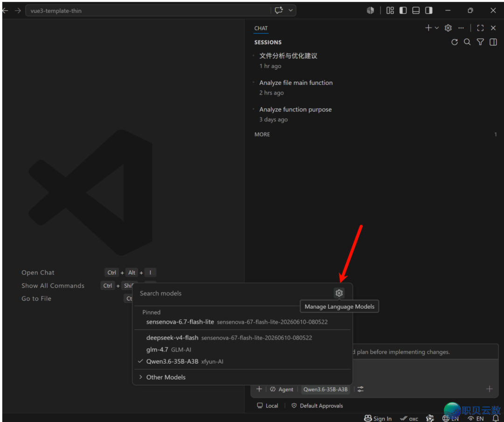
Task: Select the pinned sensenova-6.7-flash-lite model
Action: tap(242, 322)
